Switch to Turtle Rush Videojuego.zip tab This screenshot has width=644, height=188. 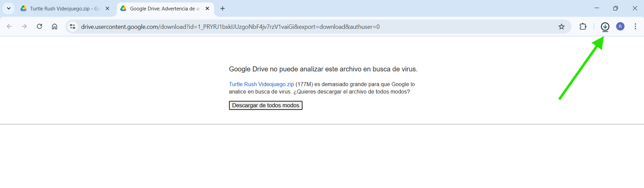coord(65,9)
